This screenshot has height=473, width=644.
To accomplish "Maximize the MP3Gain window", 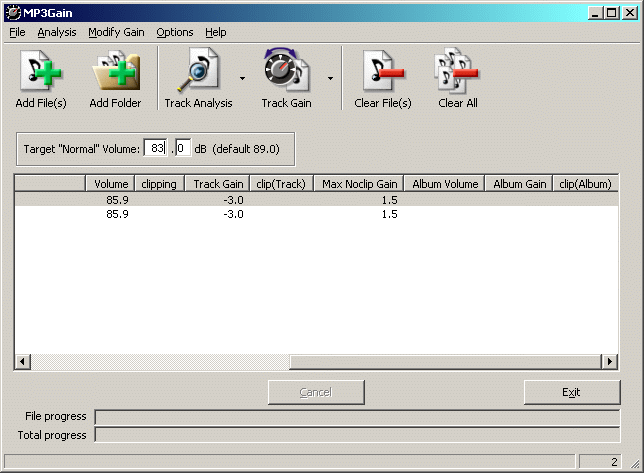I will (611, 13).
